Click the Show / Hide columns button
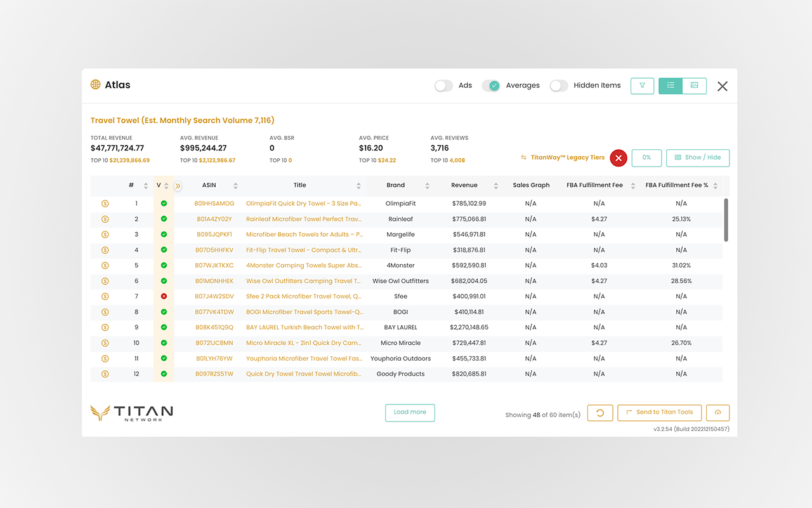This screenshot has height=508, width=812. 698,158
